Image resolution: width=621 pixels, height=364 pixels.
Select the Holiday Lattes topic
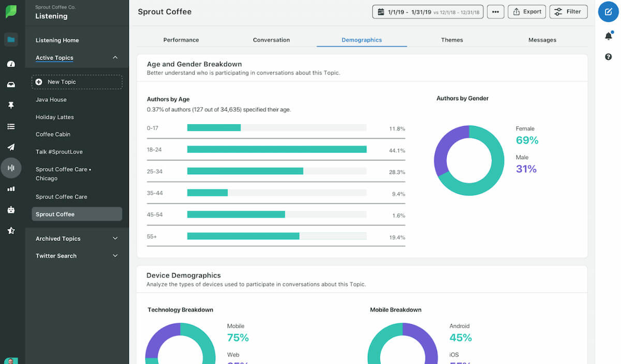point(53,117)
